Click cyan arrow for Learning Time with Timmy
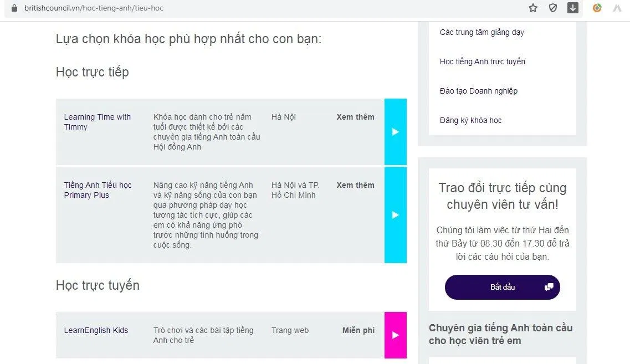 coord(396,132)
